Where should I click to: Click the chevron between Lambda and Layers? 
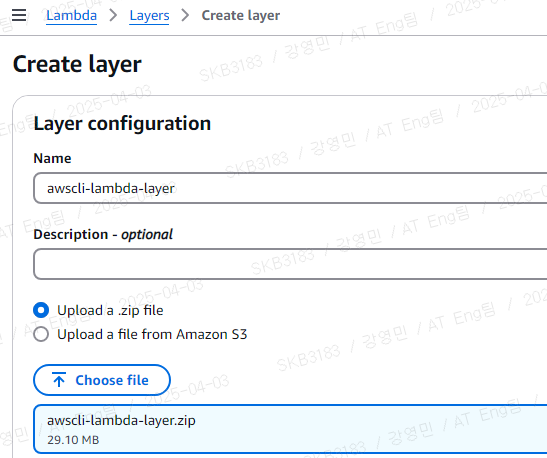pyautogui.click(x=113, y=15)
